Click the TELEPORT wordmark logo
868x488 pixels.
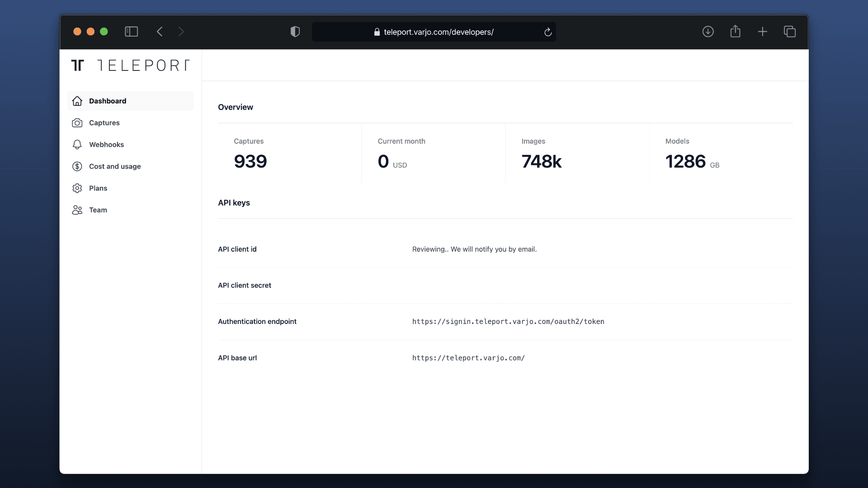(143, 66)
